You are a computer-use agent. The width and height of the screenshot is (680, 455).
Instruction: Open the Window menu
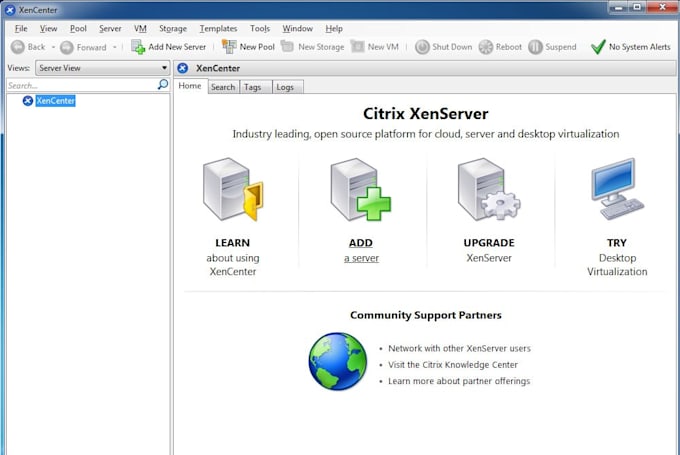pos(298,29)
